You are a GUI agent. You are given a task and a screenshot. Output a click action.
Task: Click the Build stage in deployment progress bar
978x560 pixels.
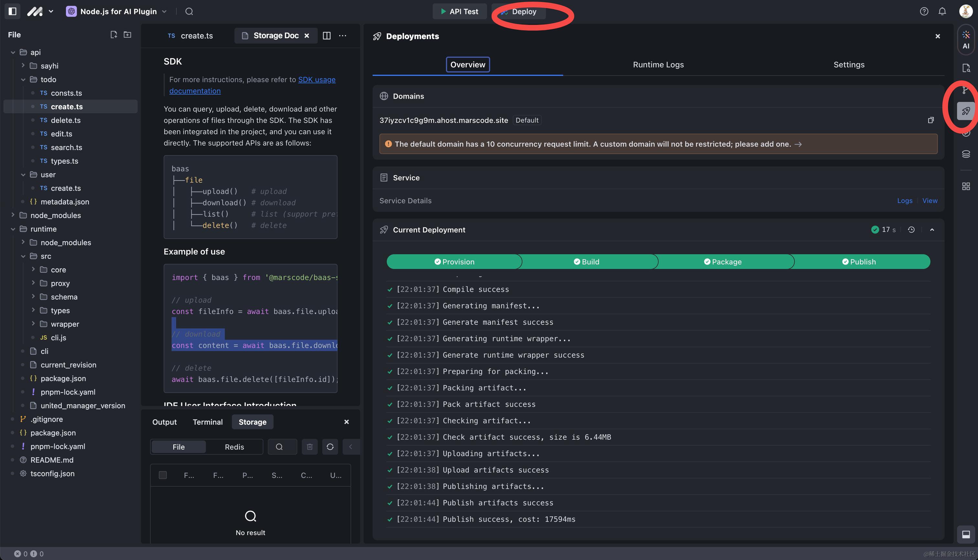(x=586, y=262)
